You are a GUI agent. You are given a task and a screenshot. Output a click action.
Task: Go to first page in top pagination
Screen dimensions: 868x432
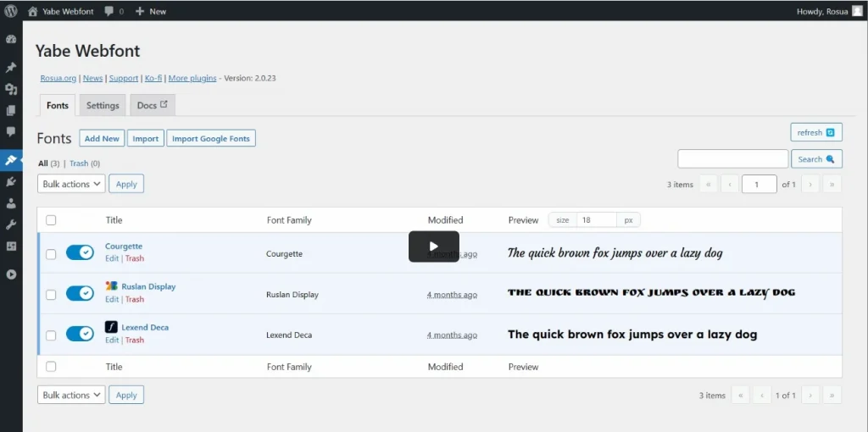[709, 184]
